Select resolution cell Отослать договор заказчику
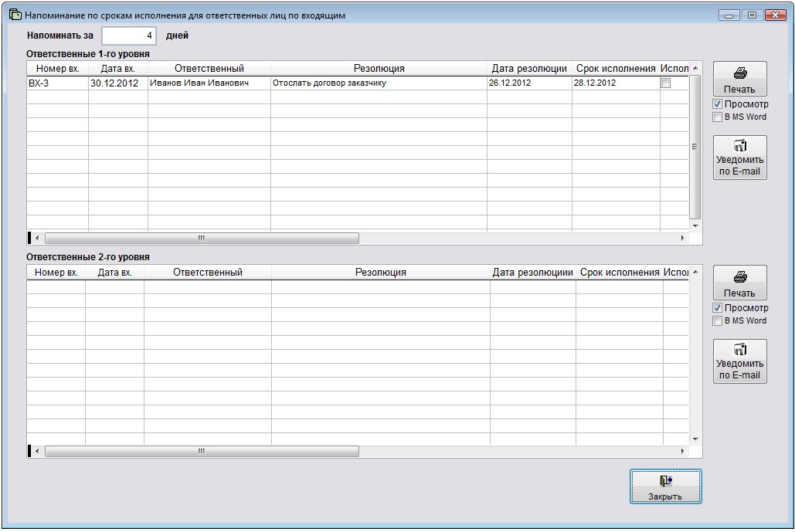Viewport: 795px width, 532px height. point(379,83)
